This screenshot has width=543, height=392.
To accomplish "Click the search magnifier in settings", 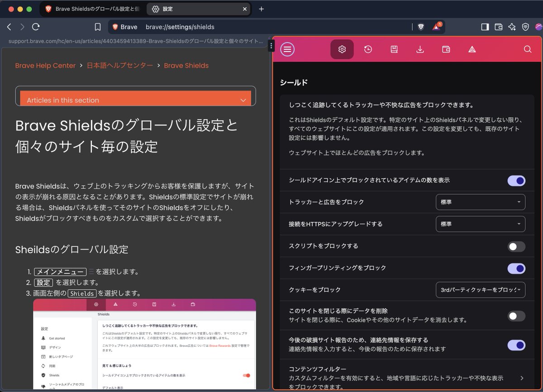I will click(x=528, y=49).
